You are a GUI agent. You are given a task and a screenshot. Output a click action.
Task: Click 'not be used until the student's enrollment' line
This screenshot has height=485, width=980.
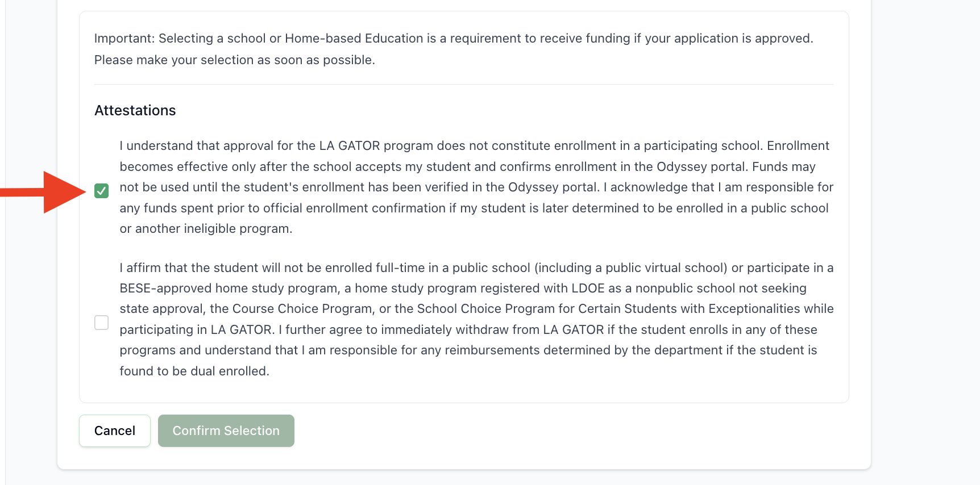[x=476, y=187]
